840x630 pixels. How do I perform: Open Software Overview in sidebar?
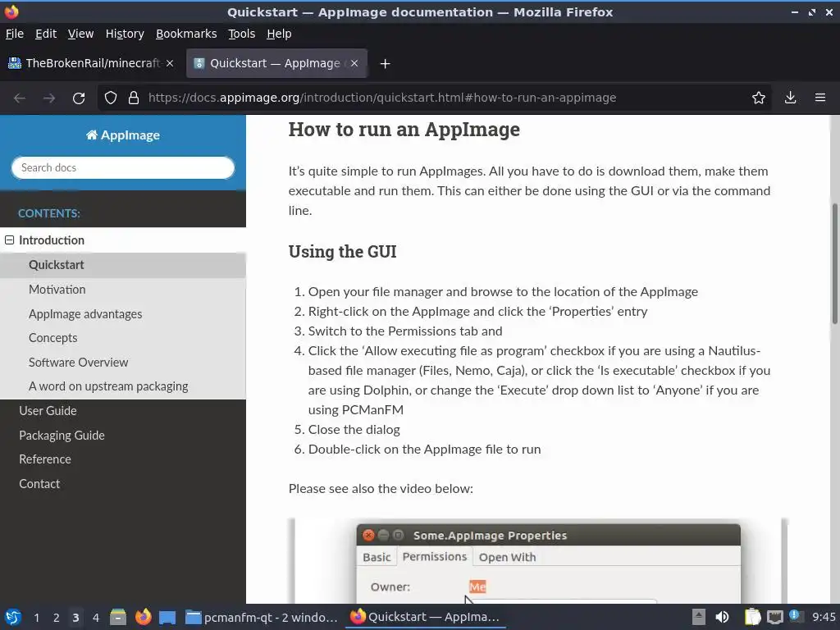coord(78,362)
